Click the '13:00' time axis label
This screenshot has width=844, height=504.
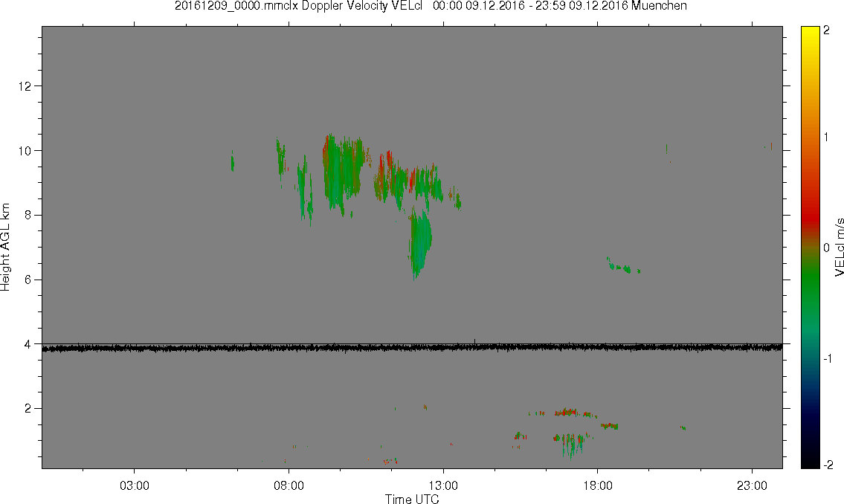click(443, 485)
